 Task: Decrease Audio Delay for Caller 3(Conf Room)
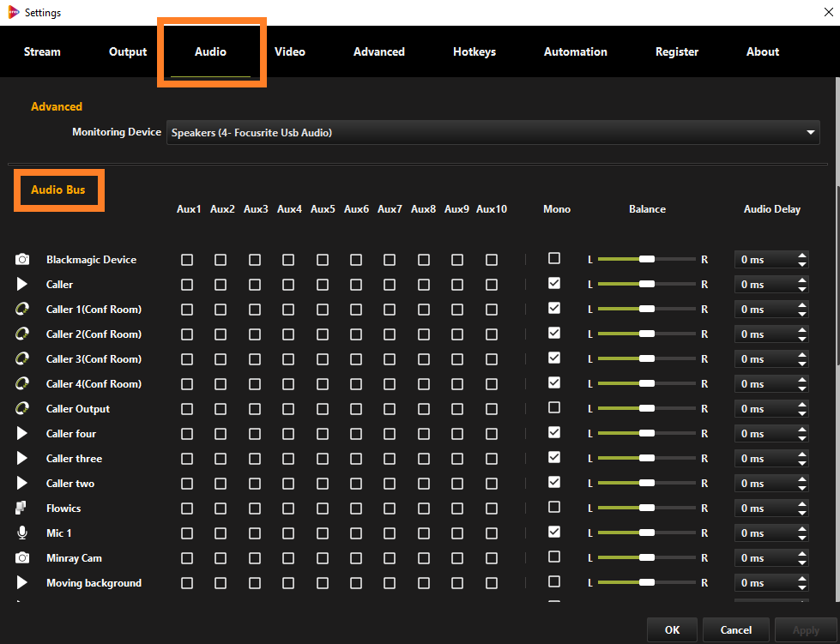point(802,364)
